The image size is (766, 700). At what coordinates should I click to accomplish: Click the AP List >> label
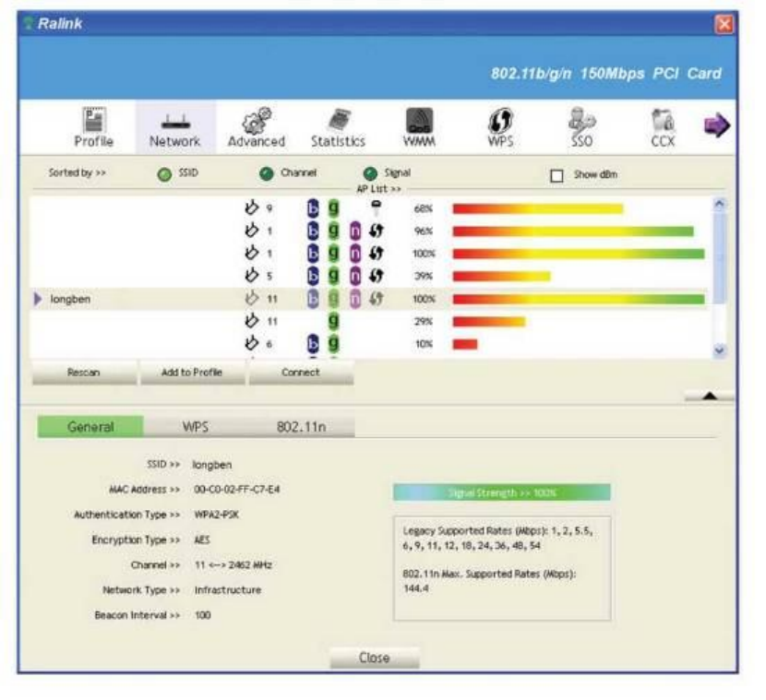tap(379, 189)
